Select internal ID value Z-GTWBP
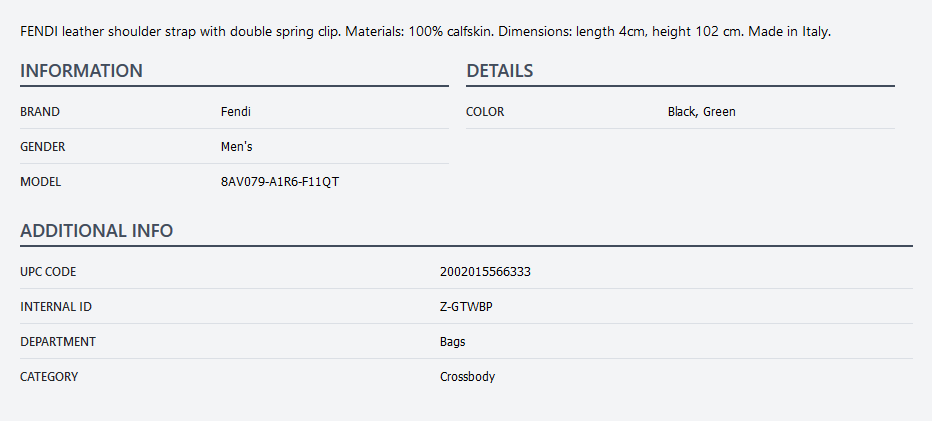 (466, 307)
